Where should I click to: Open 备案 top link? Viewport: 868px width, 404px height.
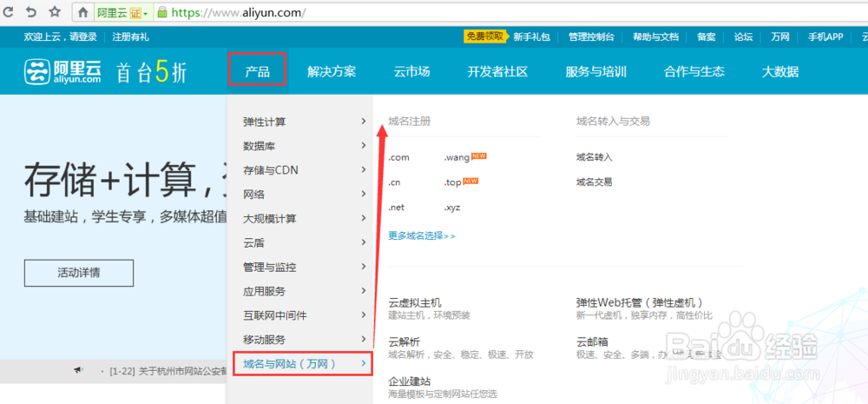pyautogui.click(x=707, y=37)
